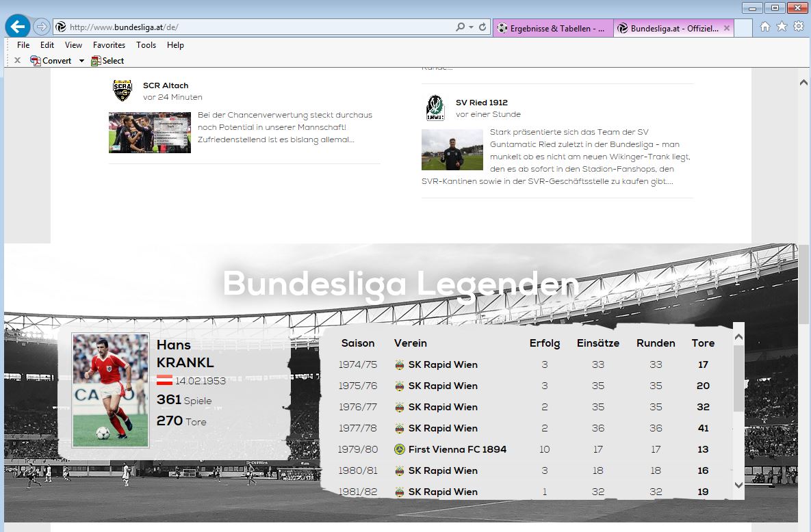Switch to Ergebnisse & Tabellen tab

tap(553, 29)
